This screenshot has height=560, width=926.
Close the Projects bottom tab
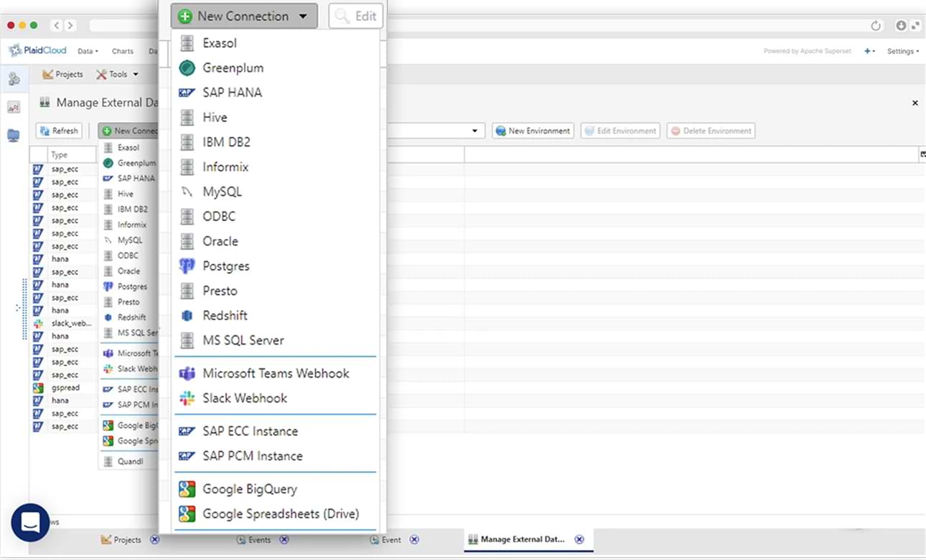click(154, 540)
